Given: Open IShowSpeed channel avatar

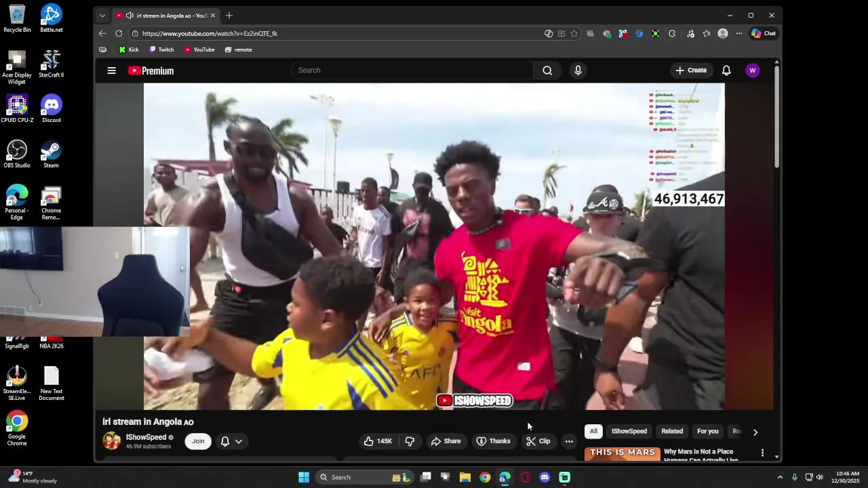Looking at the screenshot, I should click(x=112, y=441).
